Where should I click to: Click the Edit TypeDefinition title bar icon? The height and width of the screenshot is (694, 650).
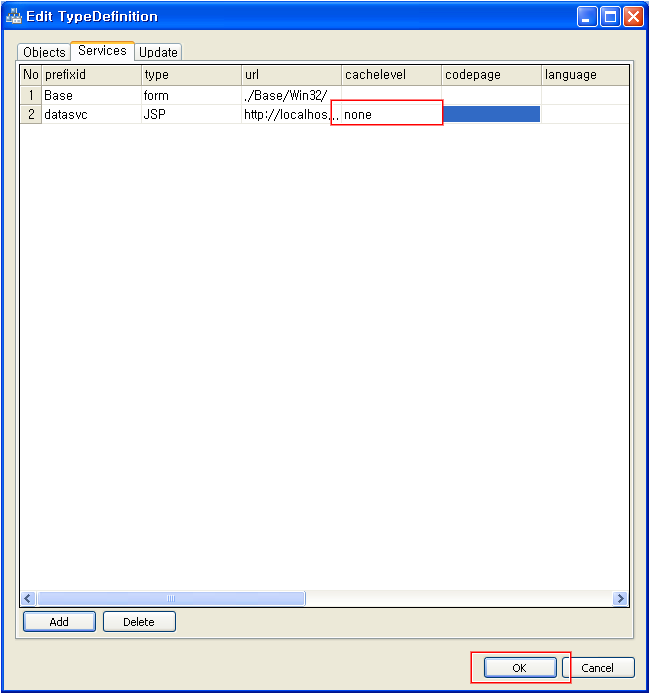click(14, 16)
